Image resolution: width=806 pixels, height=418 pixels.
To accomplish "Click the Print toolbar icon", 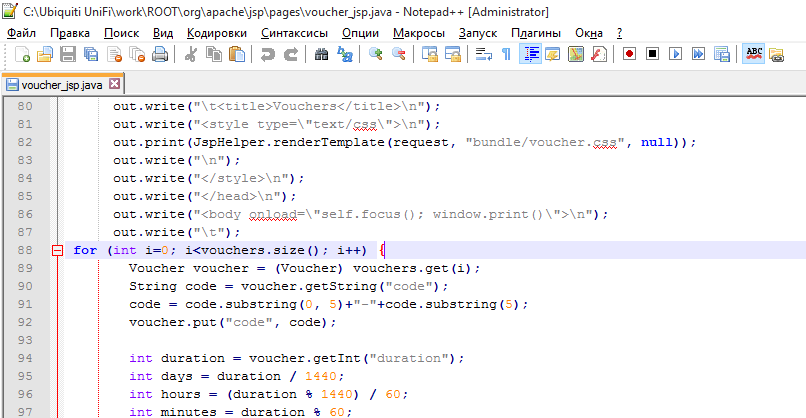I will click(x=159, y=54).
